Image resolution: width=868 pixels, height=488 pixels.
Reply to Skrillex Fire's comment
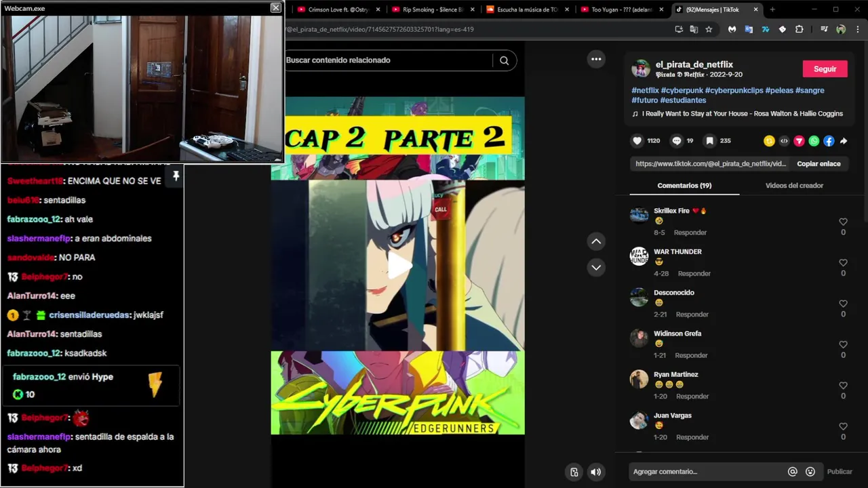point(690,232)
